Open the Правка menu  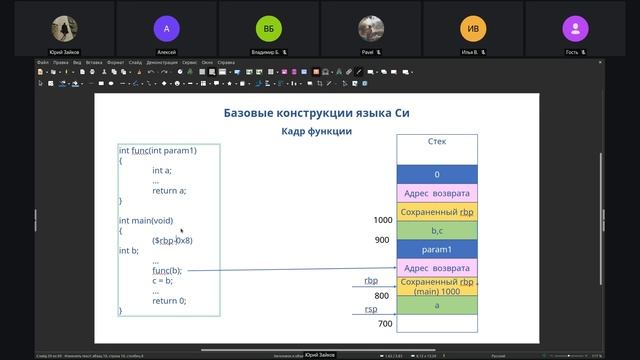(x=60, y=62)
